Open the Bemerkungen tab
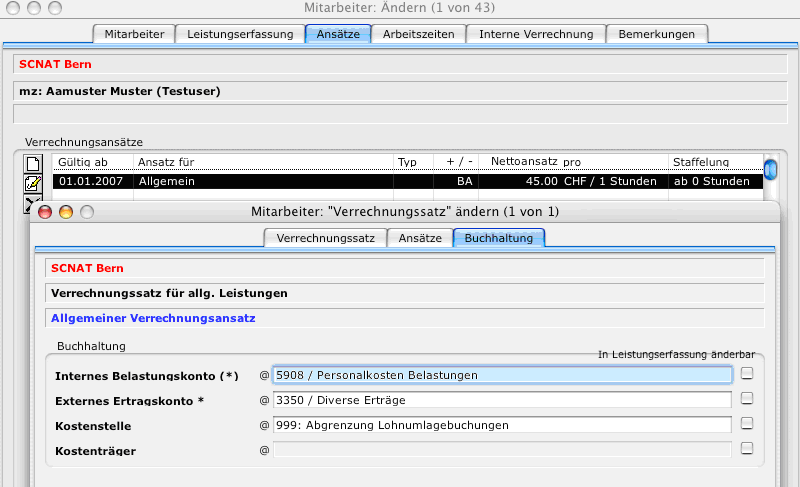Viewport: 800px width, 487px height. tap(657, 34)
